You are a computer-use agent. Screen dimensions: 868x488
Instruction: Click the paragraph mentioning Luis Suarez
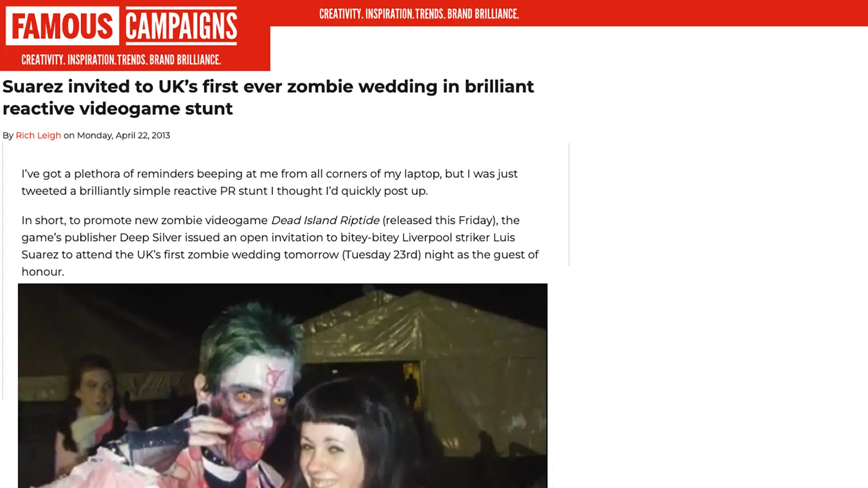point(280,246)
